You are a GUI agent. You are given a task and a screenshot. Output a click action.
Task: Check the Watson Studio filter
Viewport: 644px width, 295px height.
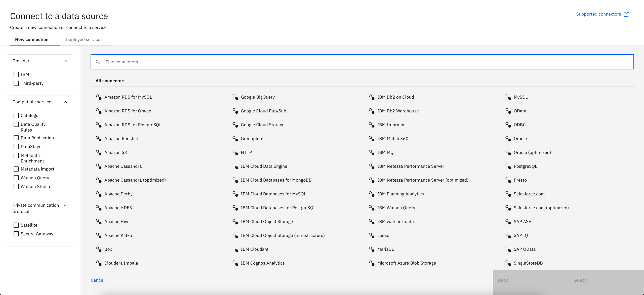click(x=16, y=186)
